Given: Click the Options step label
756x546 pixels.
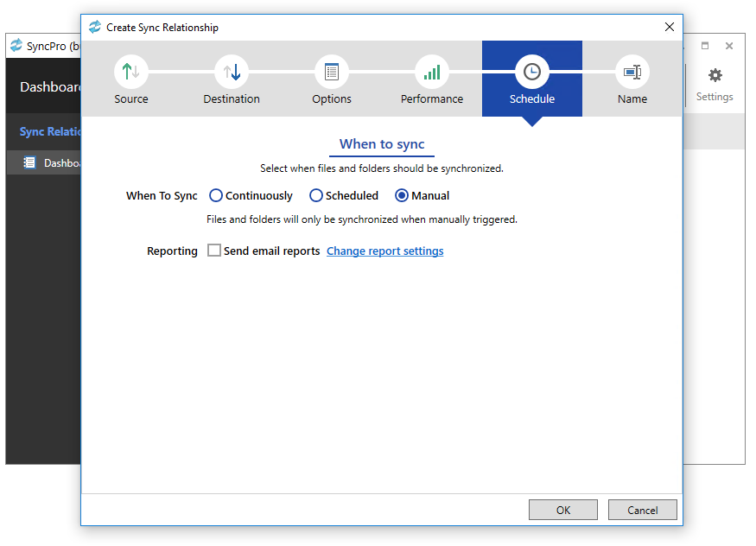Looking at the screenshot, I should pyautogui.click(x=332, y=99).
